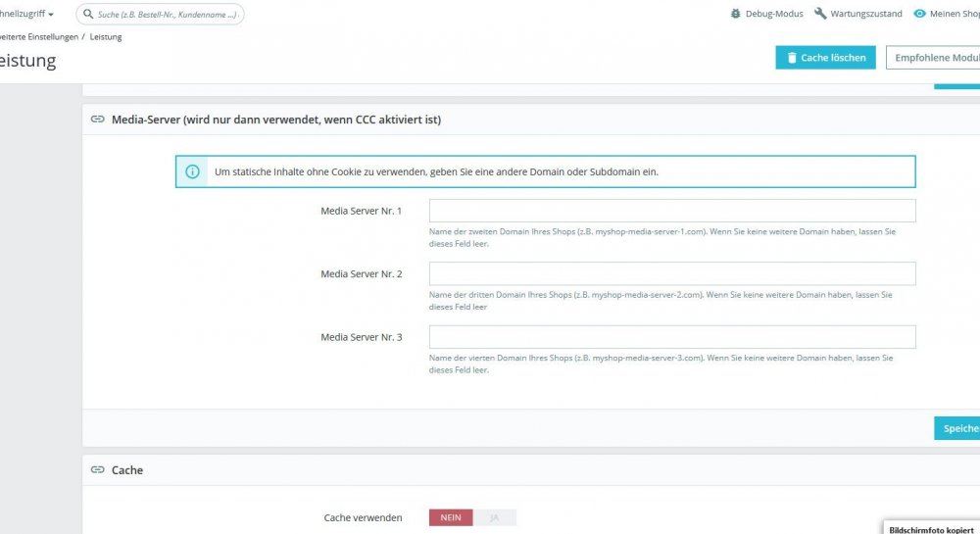980x534 pixels.
Task: Click Speichern button in Media-Server section
Action: pos(956,428)
